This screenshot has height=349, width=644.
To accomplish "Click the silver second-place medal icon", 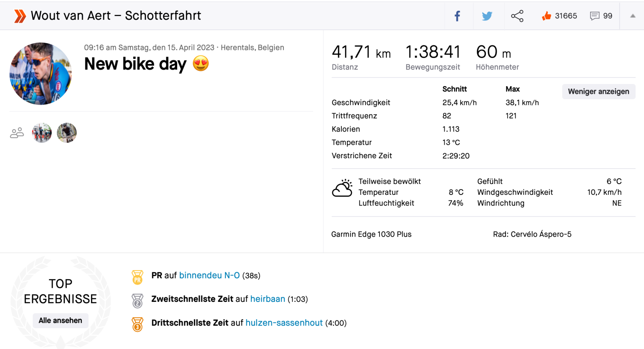I will (137, 301).
